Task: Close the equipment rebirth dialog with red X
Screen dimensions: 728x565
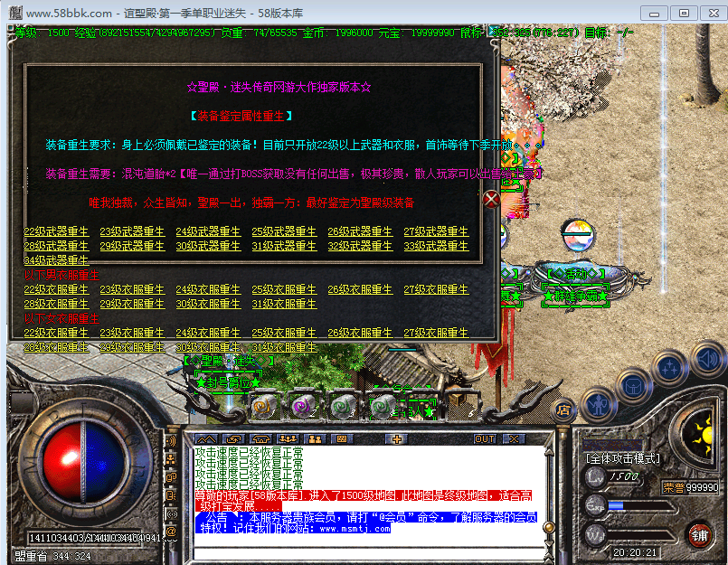Action: 491,200
